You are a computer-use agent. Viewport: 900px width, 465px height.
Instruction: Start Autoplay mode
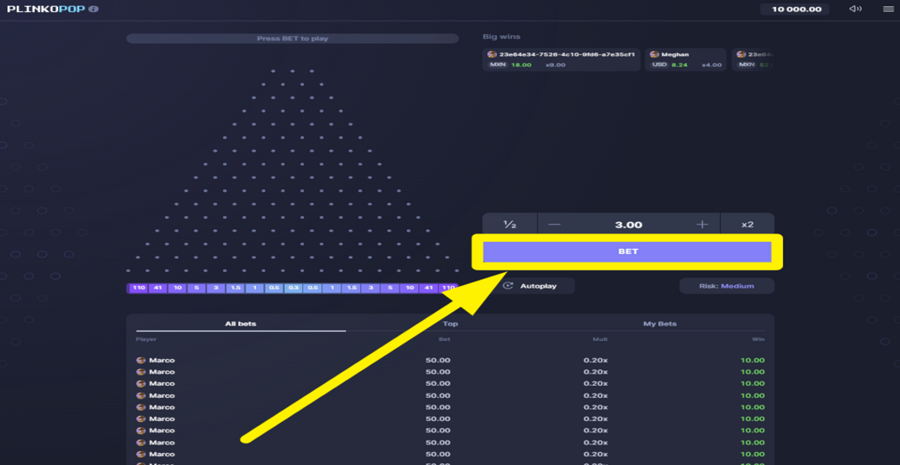529,286
